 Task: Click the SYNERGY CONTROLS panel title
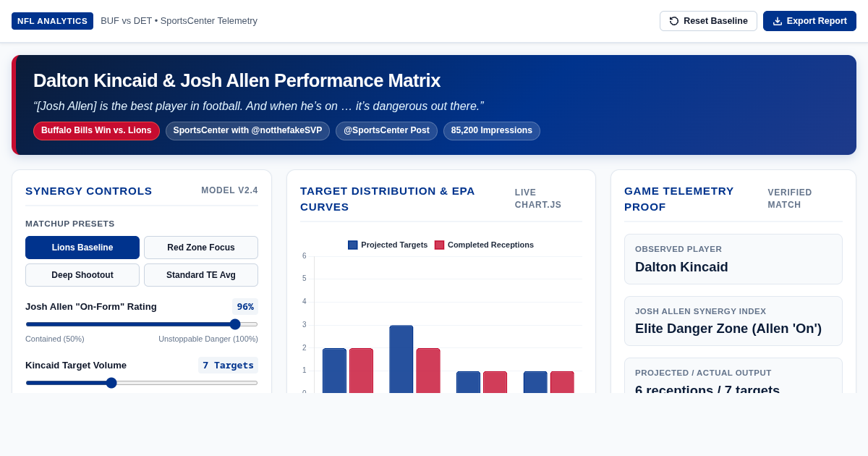click(89, 190)
